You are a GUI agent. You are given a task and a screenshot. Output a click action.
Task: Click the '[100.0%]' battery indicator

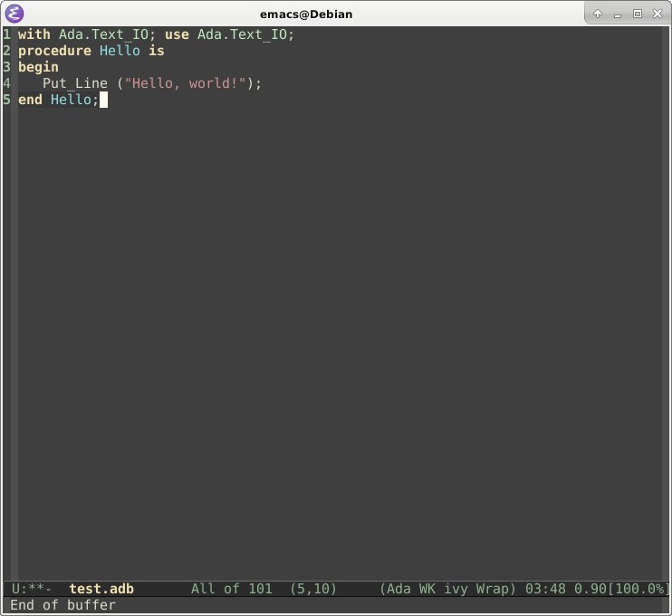coord(638,589)
